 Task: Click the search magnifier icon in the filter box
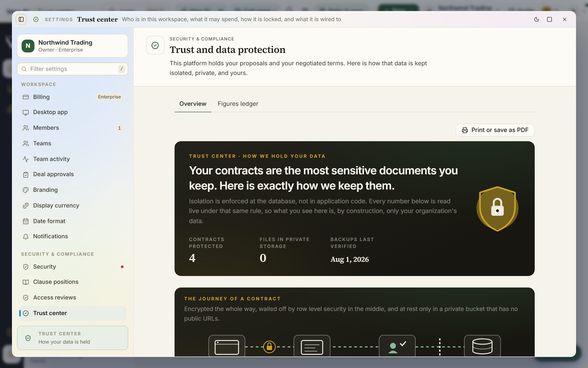tap(24, 69)
